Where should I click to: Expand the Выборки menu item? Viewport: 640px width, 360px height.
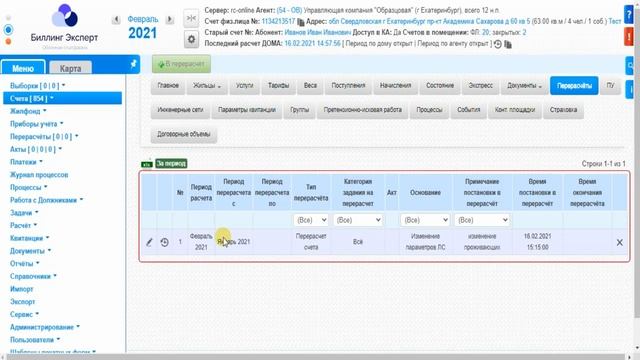click(x=38, y=86)
